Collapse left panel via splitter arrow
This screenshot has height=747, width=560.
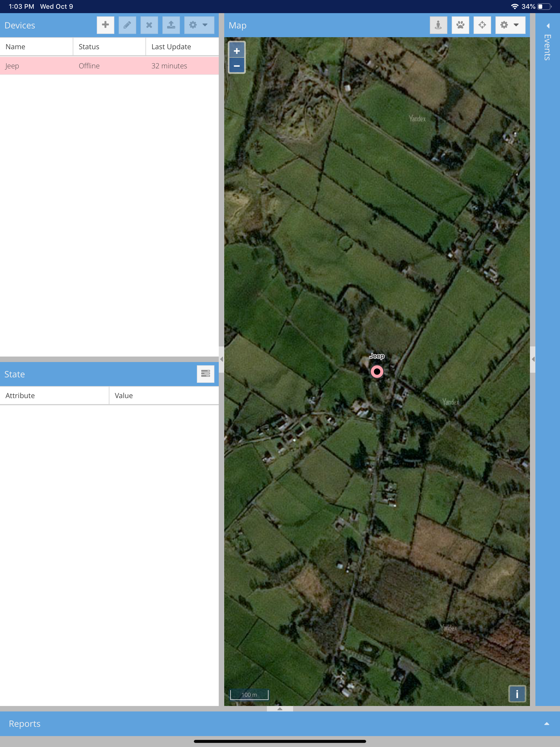point(221,359)
